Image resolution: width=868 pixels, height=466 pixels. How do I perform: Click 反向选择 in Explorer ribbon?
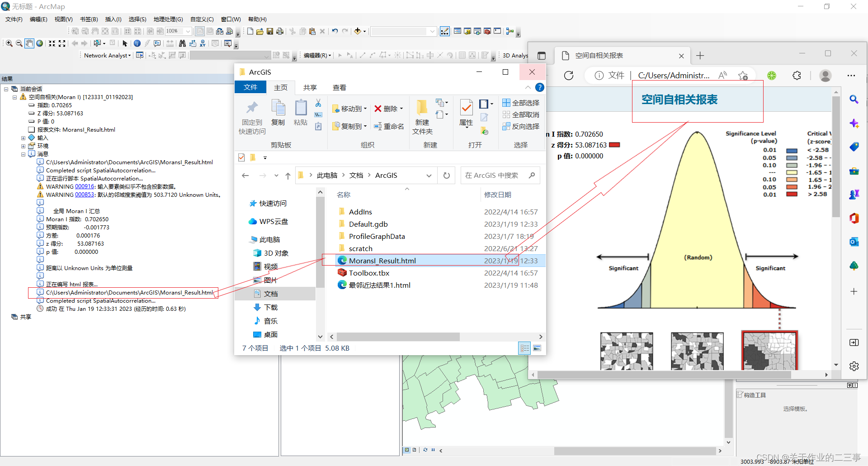point(521,126)
